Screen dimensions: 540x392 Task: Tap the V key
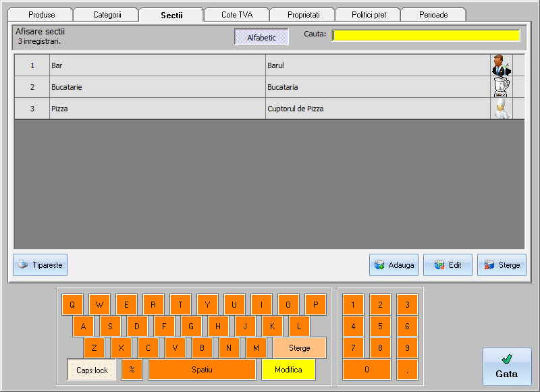click(175, 348)
